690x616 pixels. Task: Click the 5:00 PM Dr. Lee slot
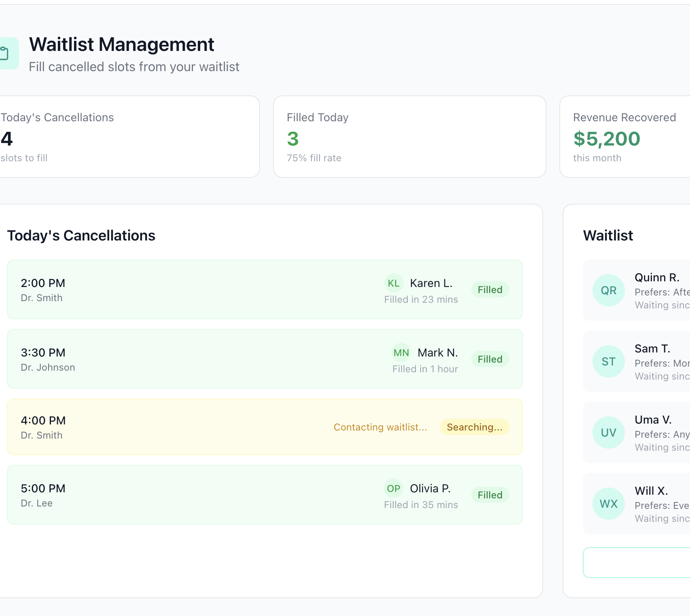(265, 495)
